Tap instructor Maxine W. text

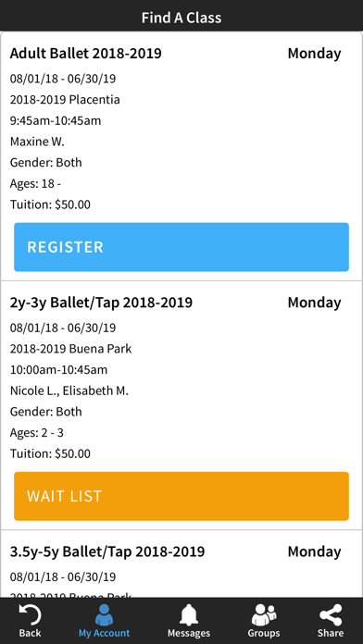[37, 142]
